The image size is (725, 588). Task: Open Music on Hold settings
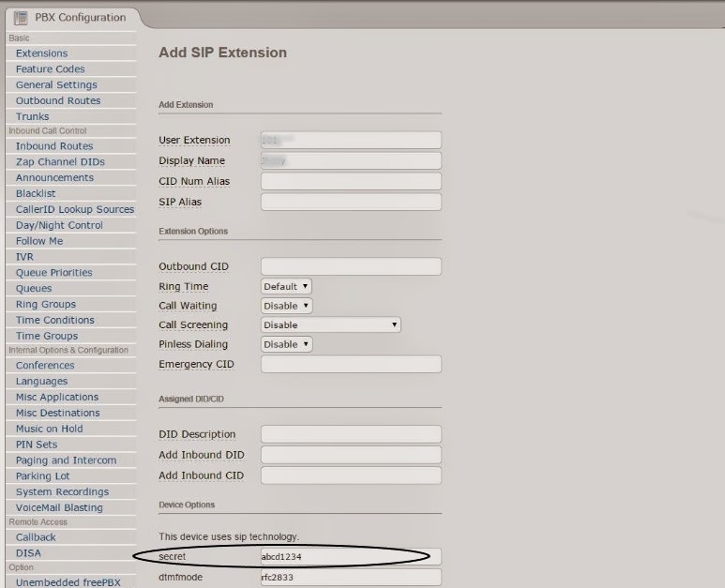click(49, 429)
